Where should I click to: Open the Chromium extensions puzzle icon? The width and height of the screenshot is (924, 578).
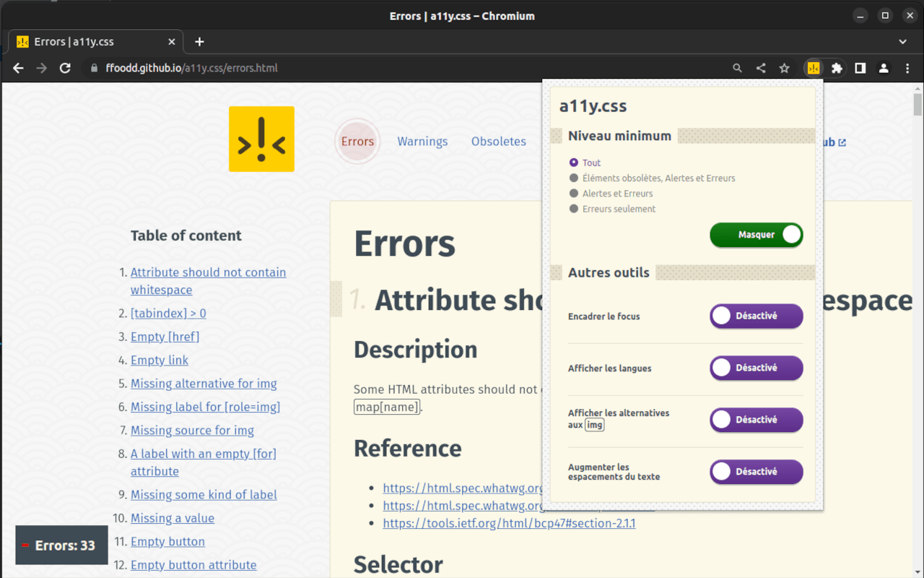coord(836,68)
